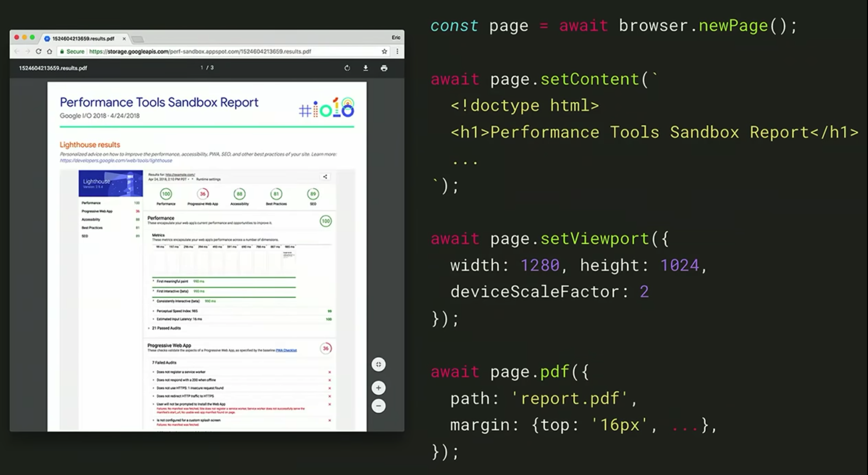Open the Chrome home page button

coord(49,51)
